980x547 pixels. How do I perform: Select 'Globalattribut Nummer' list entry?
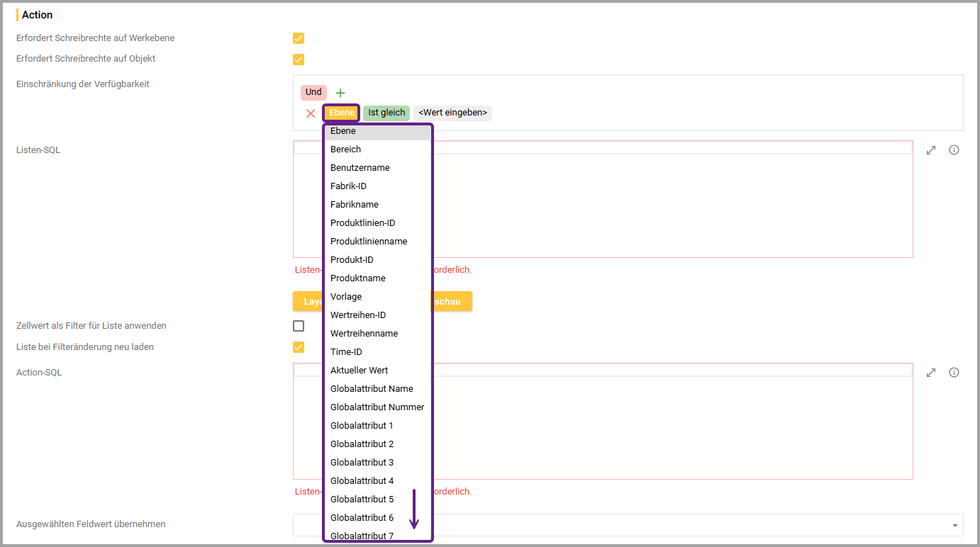pyautogui.click(x=377, y=407)
